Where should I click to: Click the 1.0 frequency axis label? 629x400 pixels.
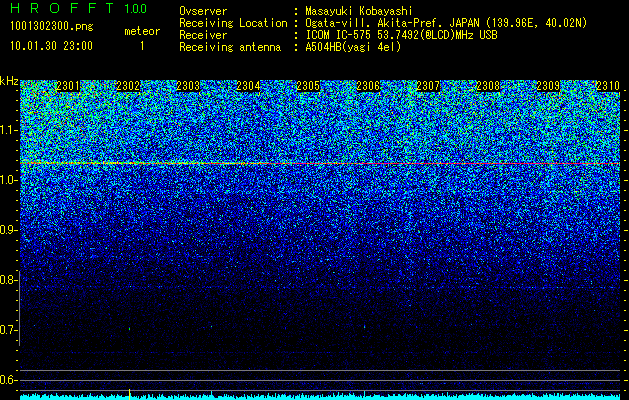click(7, 180)
